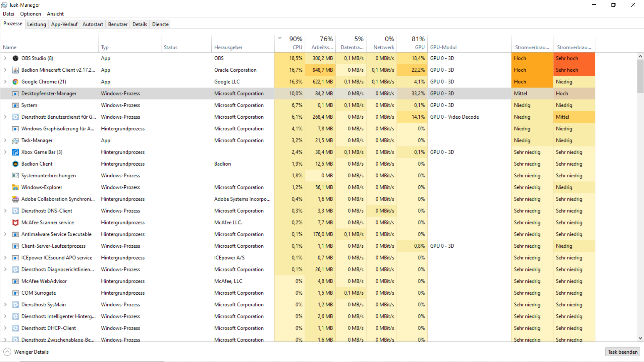The image size is (644, 362).
Task: Click the Task beenden button
Action: click(623, 352)
